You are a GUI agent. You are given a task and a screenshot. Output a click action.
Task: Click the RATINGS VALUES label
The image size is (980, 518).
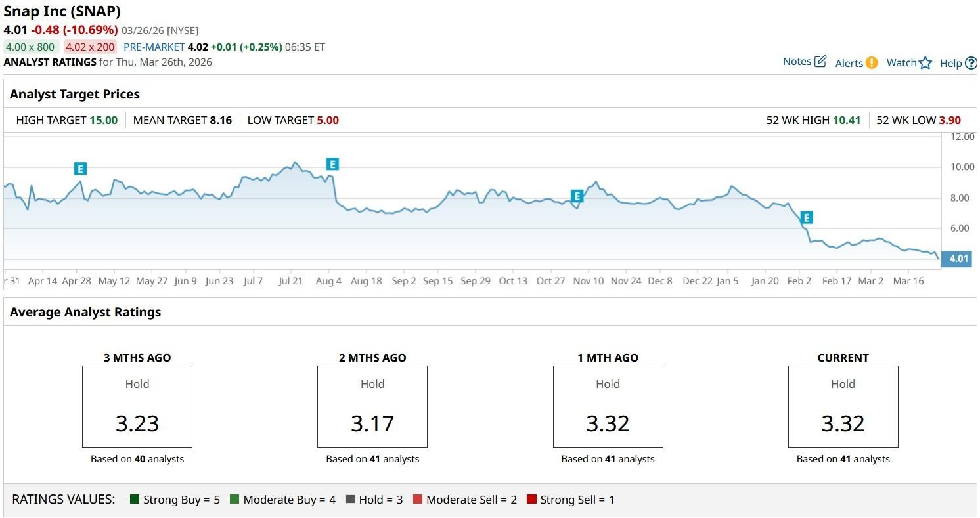(x=64, y=499)
